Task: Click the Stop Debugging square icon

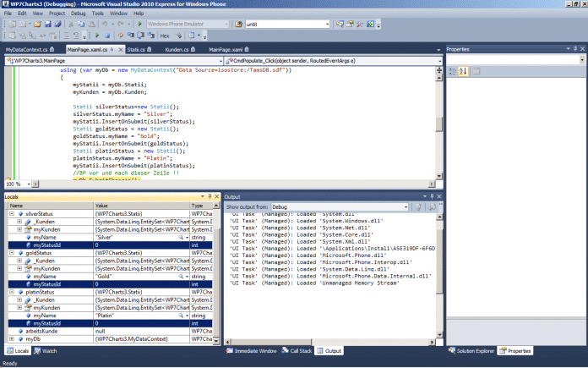Action: click(x=107, y=36)
